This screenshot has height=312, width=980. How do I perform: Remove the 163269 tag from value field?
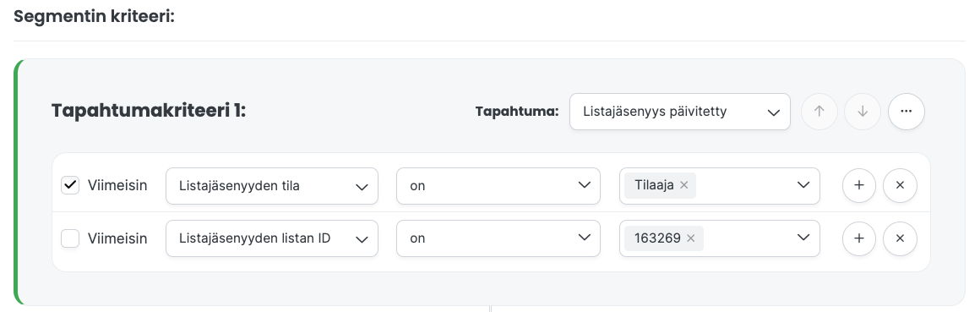pyautogui.click(x=690, y=238)
